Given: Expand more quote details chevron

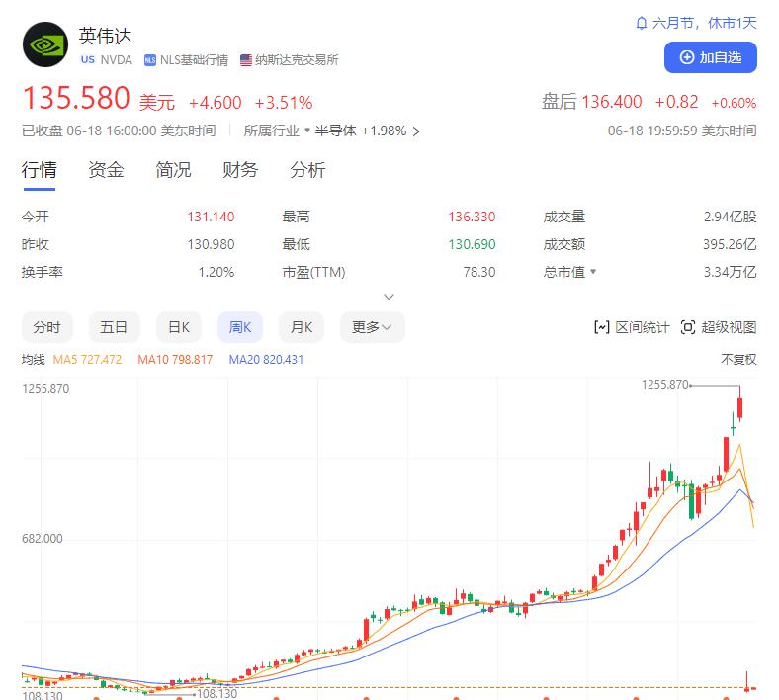Looking at the screenshot, I should pyautogui.click(x=389, y=297).
